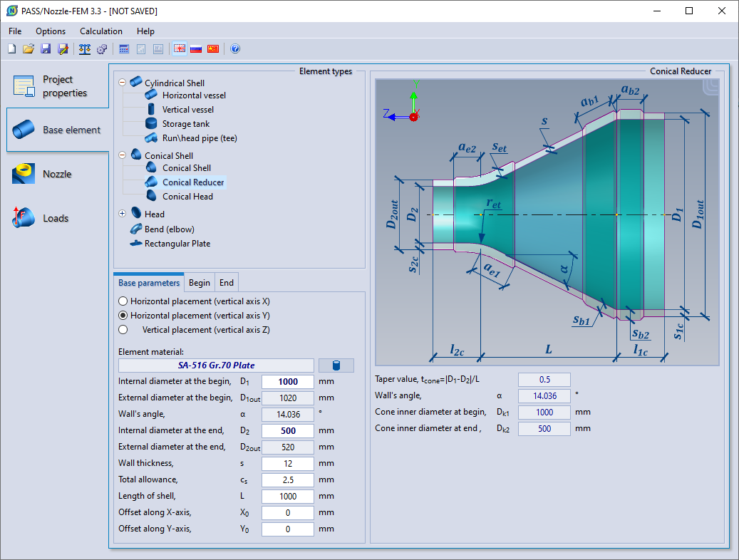Open settings with the gears icon
Viewport: 739px width, 560px height.
click(x=102, y=48)
